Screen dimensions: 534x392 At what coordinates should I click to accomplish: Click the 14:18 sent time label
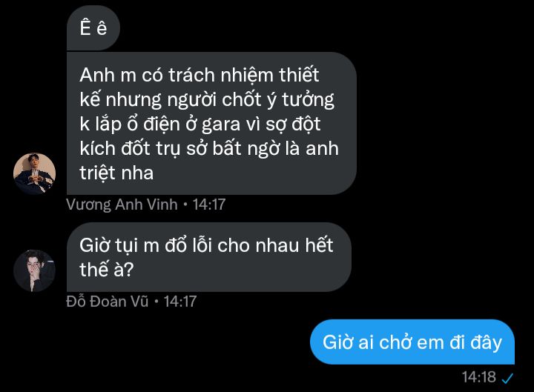[x=479, y=377]
